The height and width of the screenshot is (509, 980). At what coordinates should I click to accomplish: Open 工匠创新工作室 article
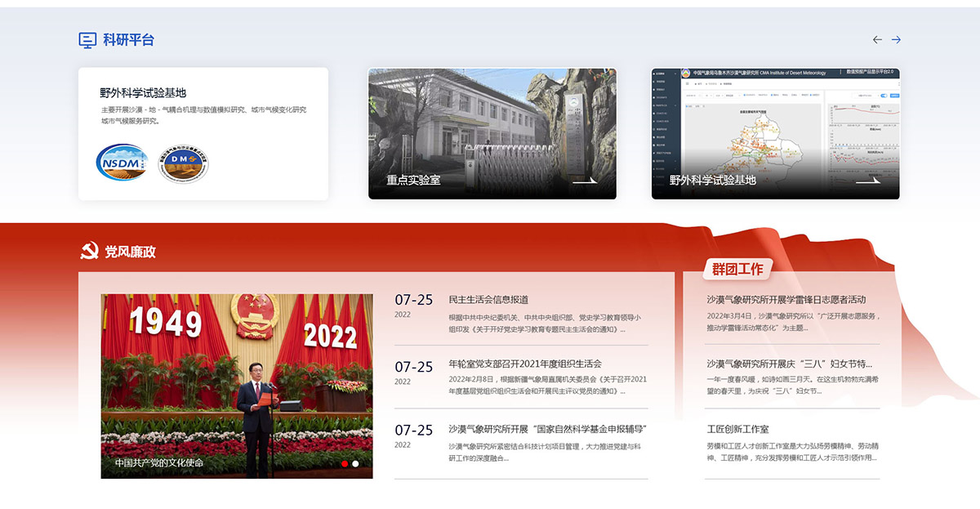737,429
